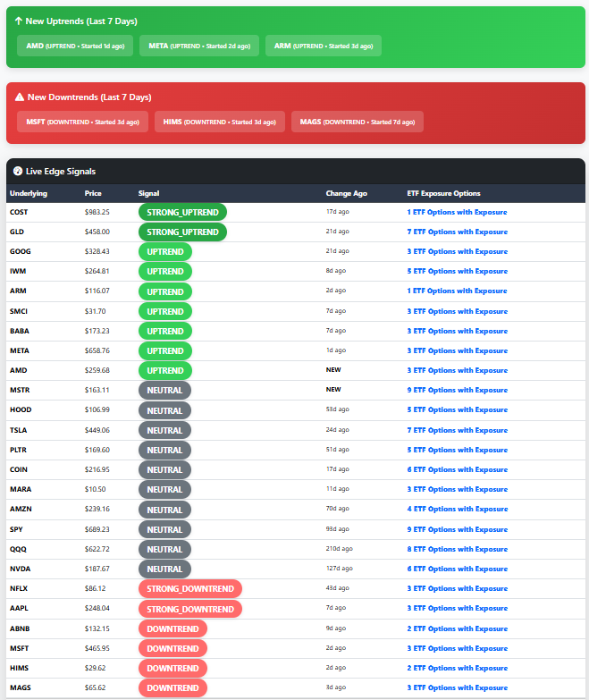The width and height of the screenshot is (589, 700).
Task: Select the ARM uptrend chip
Action: point(324,46)
